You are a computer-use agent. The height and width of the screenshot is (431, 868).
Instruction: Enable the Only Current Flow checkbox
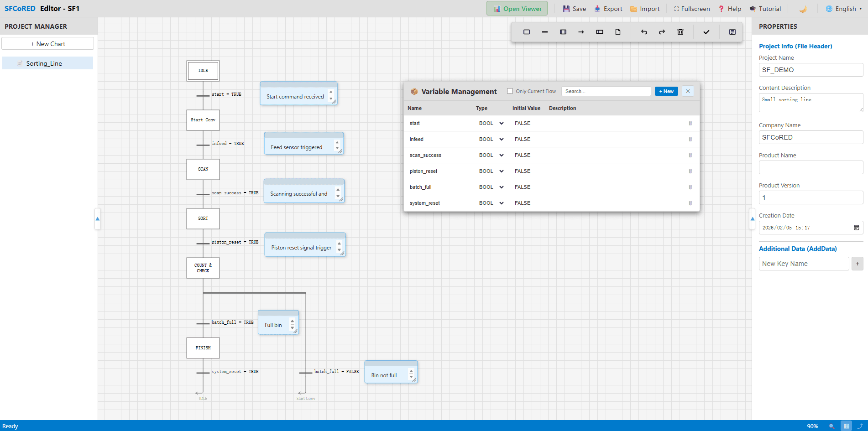[x=510, y=91]
